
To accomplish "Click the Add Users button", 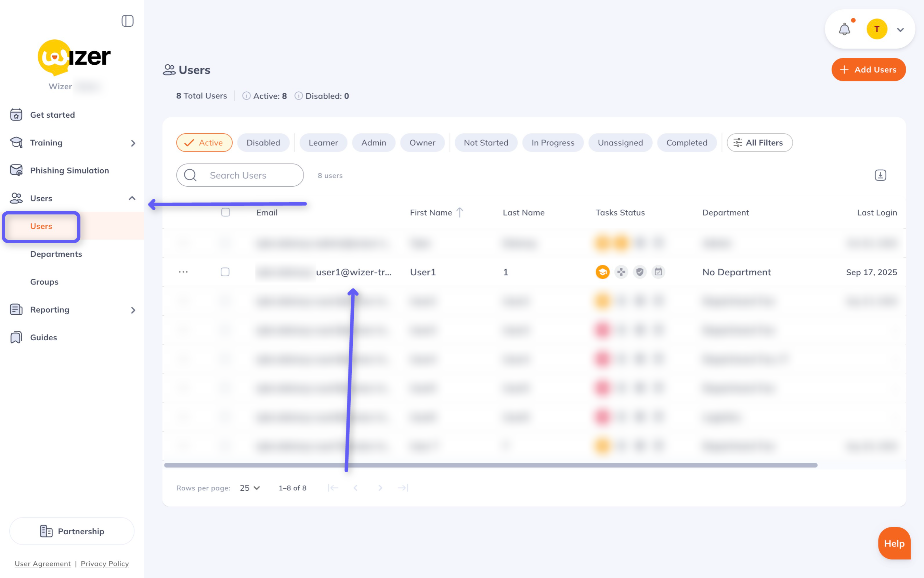I will pos(868,69).
